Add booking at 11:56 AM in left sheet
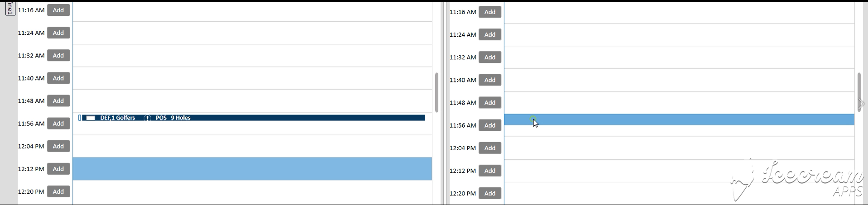Viewport: 868px width, 205px height. click(58, 124)
